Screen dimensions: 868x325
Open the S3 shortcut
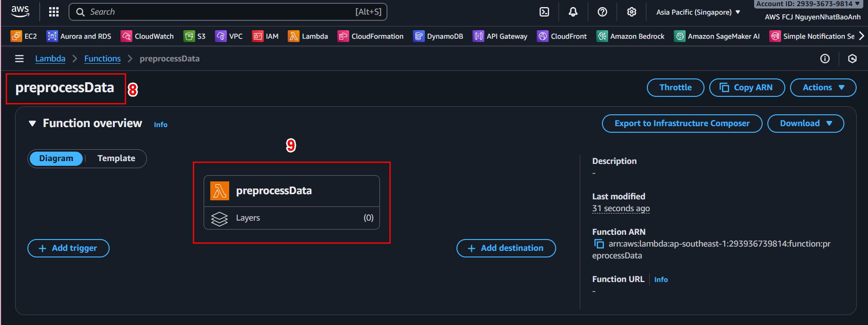pos(195,36)
